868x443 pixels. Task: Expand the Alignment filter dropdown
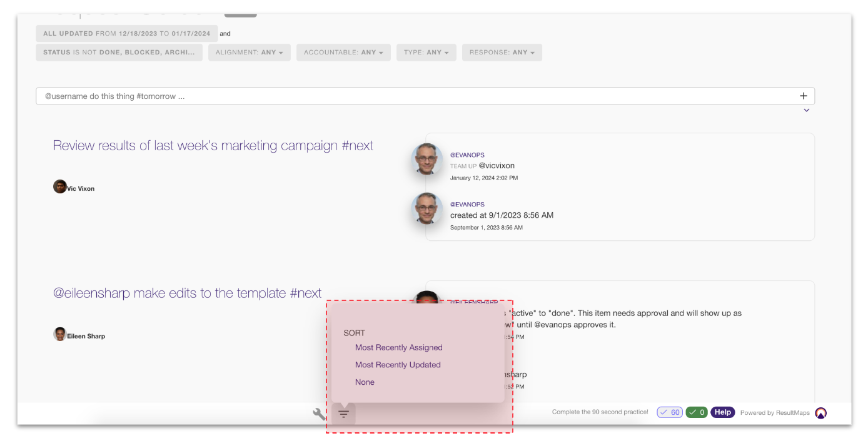coord(249,53)
